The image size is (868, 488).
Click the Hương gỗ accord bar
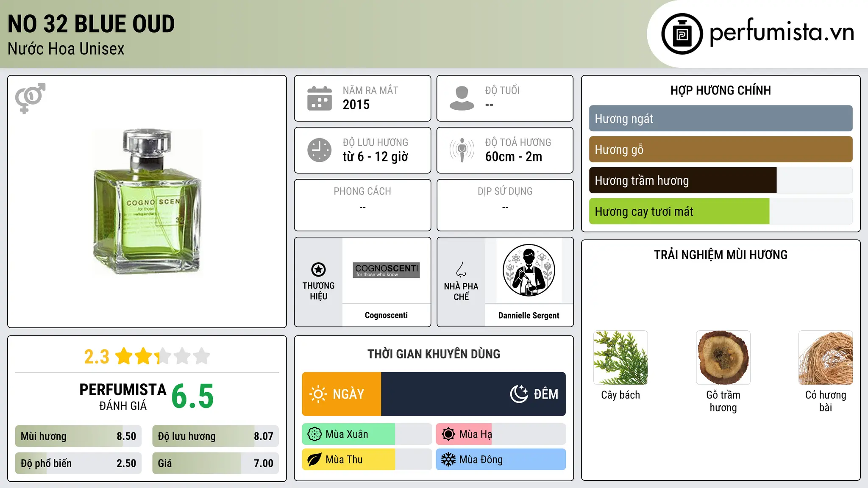(721, 150)
